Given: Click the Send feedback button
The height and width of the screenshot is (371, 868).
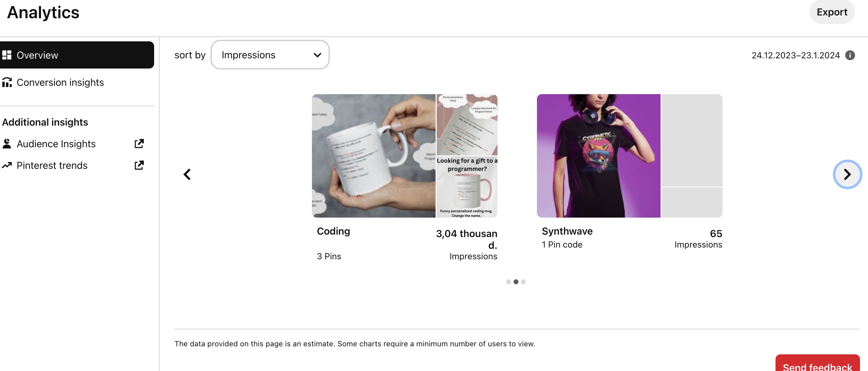Looking at the screenshot, I should (817, 366).
